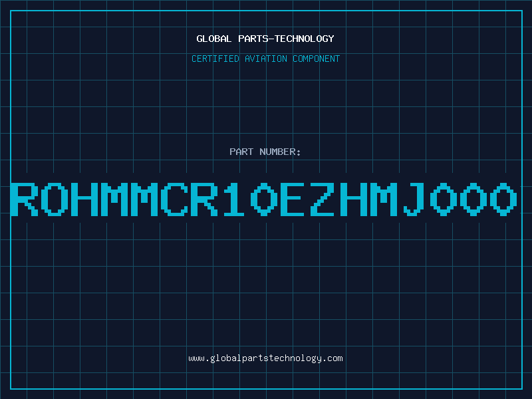Click the GLOBAL PARTS-TECHNOLOGY heading
This screenshot has height=399, width=532.
point(265,39)
